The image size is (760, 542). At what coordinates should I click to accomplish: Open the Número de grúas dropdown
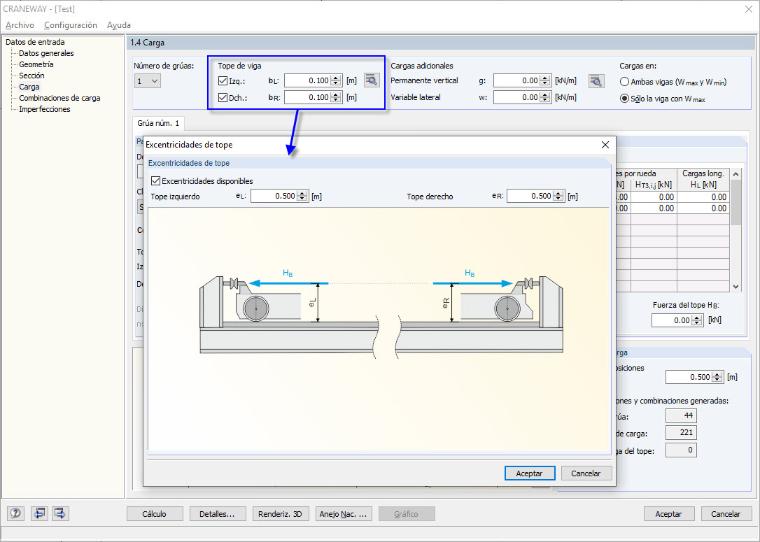tap(147, 81)
